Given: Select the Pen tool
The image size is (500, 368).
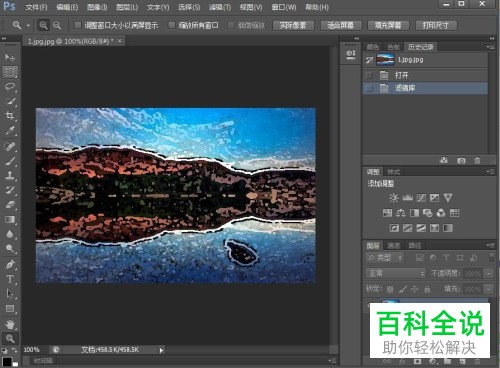Looking at the screenshot, I should [10, 265].
